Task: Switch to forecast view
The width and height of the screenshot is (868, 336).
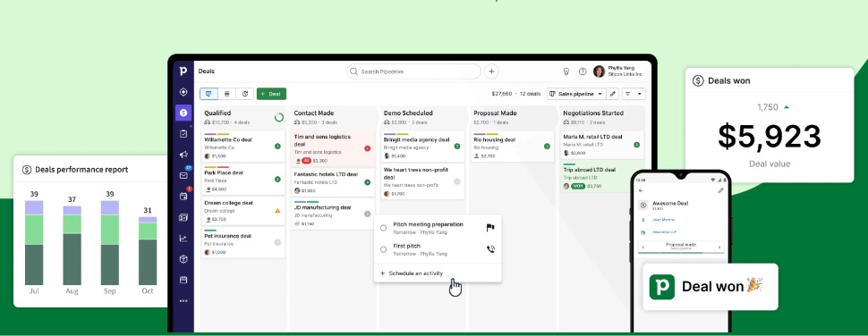Action: tap(244, 94)
